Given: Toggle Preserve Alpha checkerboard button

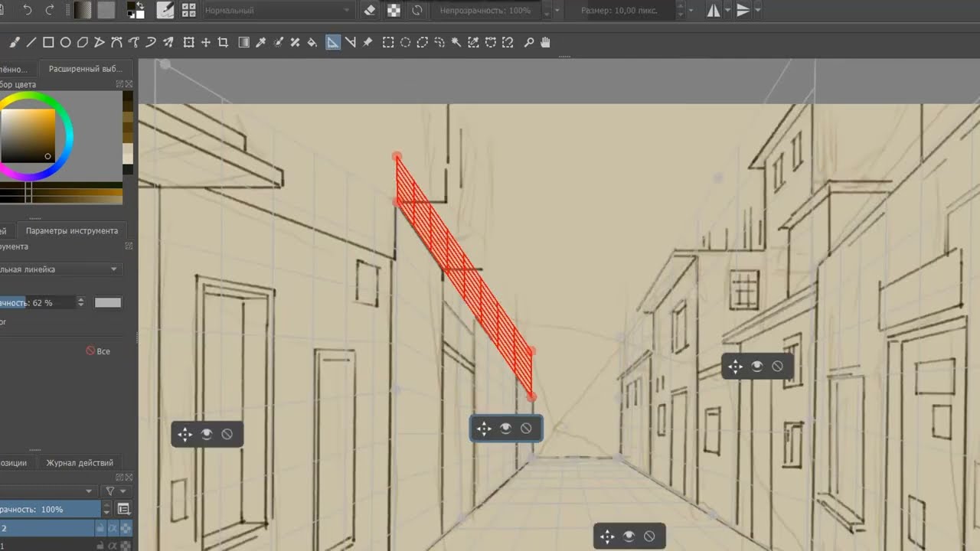Looking at the screenshot, I should pyautogui.click(x=394, y=10).
